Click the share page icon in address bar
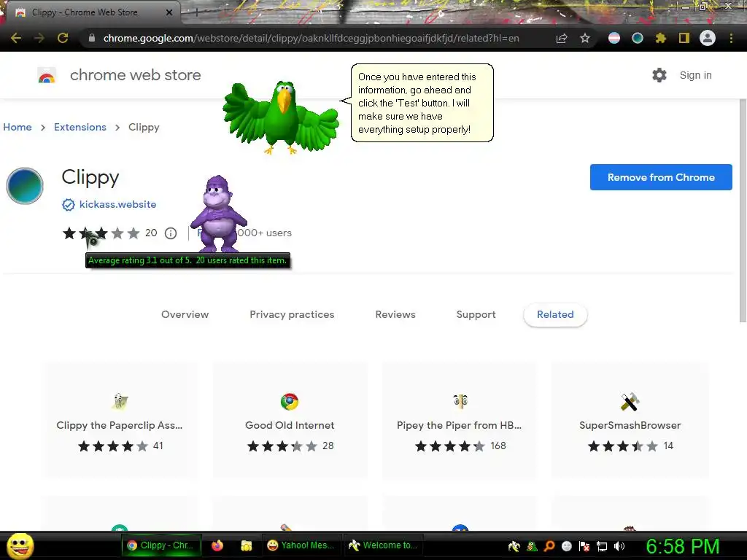 coord(562,38)
